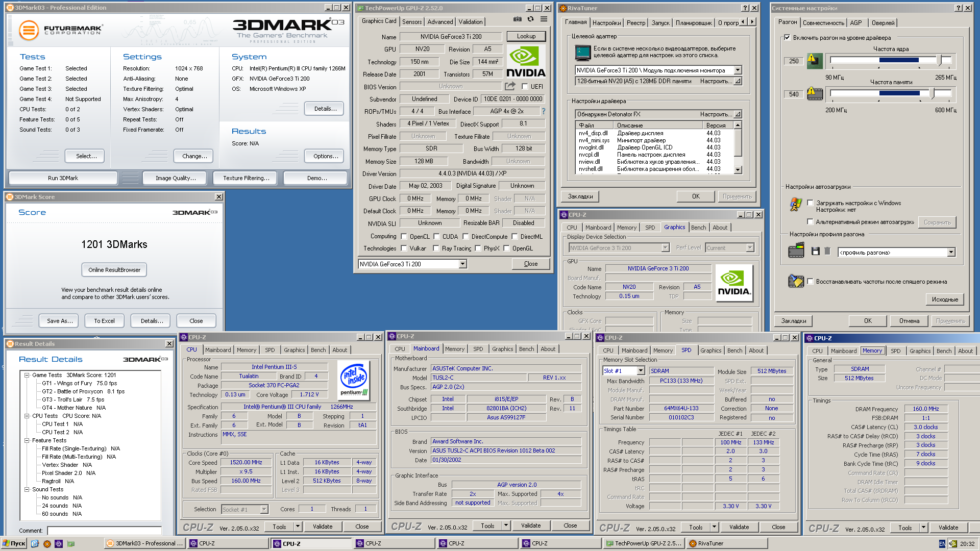Screen dimensions: 980x551
Task: Click NVIDIA logo in CPU-Z Graphics tab
Action: (734, 283)
